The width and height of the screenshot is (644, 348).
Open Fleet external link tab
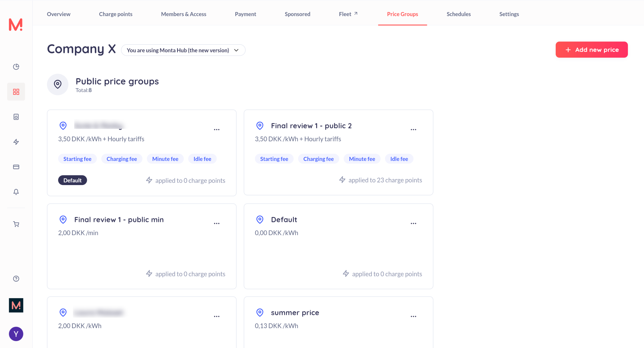(x=348, y=14)
